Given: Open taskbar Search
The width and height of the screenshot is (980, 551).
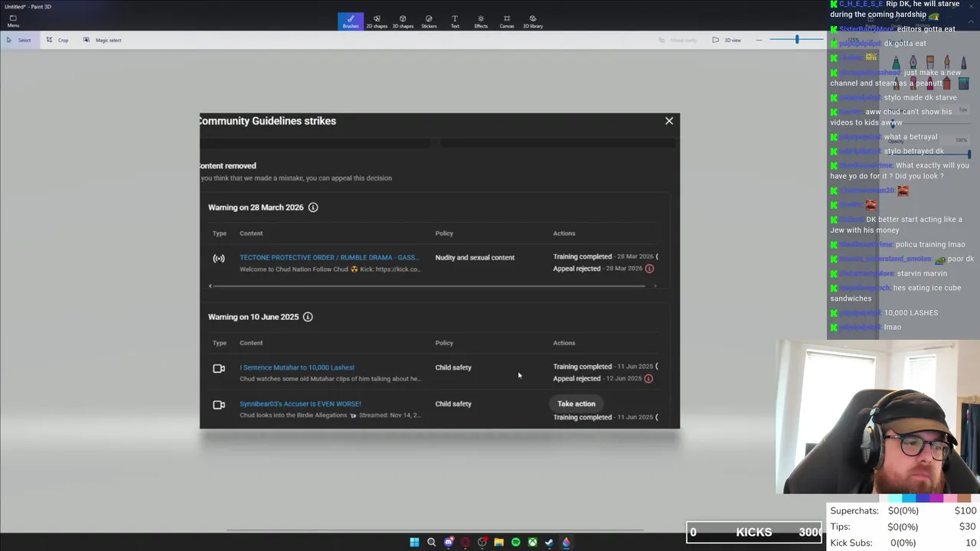Looking at the screenshot, I should [x=431, y=542].
